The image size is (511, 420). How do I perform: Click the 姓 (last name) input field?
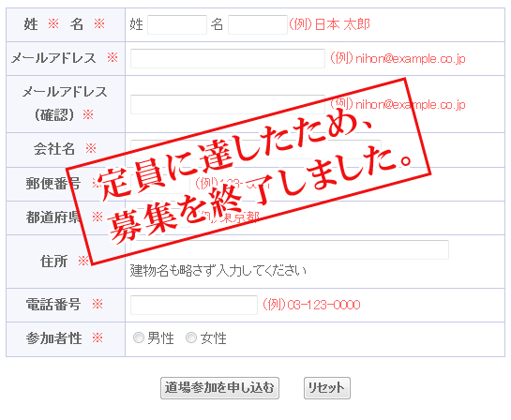tap(177, 24)
